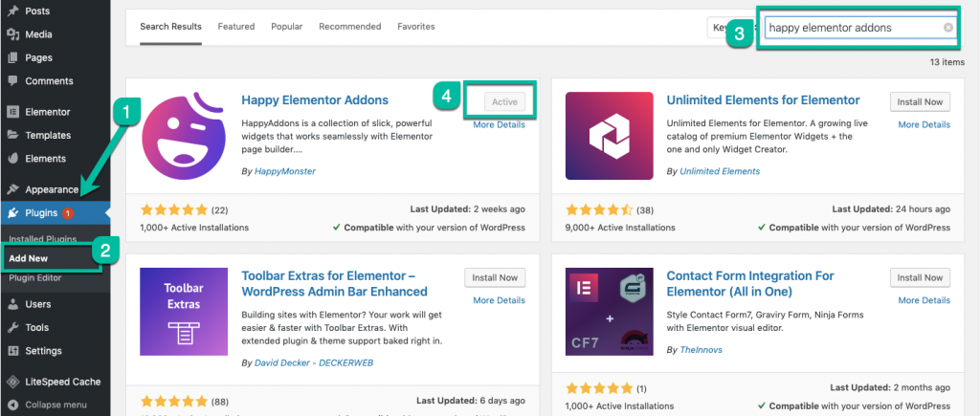Install Toolbar Extras for Elementor now
Viewport: 980px width, 416px height.
click(x=495, y=278)
